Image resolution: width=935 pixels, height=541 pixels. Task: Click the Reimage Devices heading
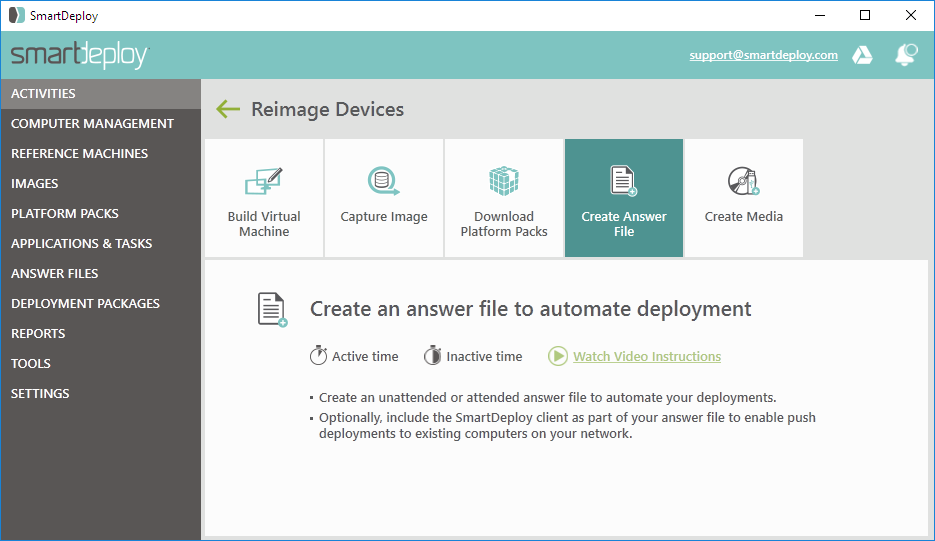327,110
